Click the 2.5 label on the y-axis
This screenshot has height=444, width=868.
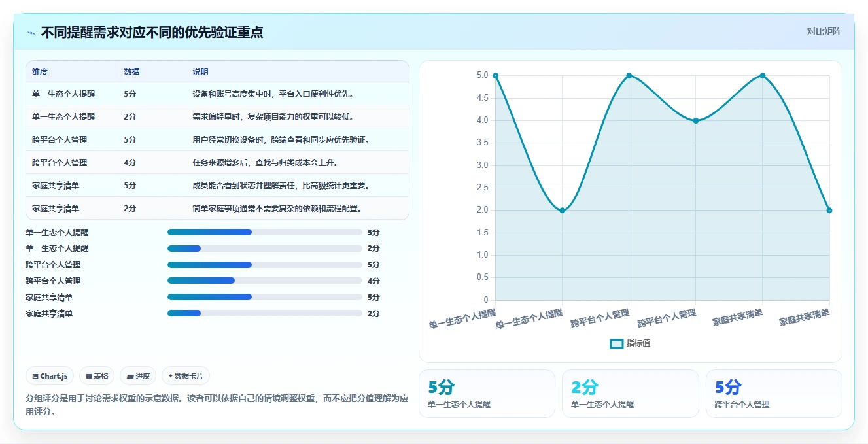tap(483, 188)
